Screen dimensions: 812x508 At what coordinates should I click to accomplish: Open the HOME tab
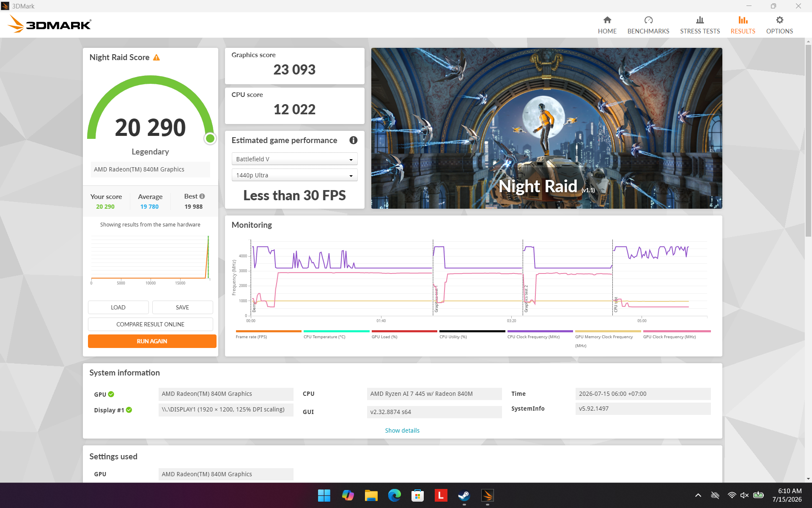click(607, 25)
